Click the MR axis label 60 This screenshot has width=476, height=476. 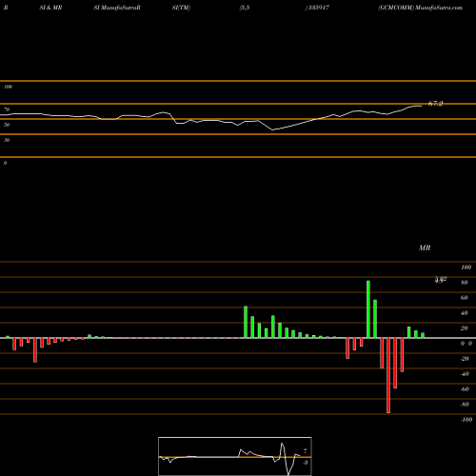click(465, 298)
